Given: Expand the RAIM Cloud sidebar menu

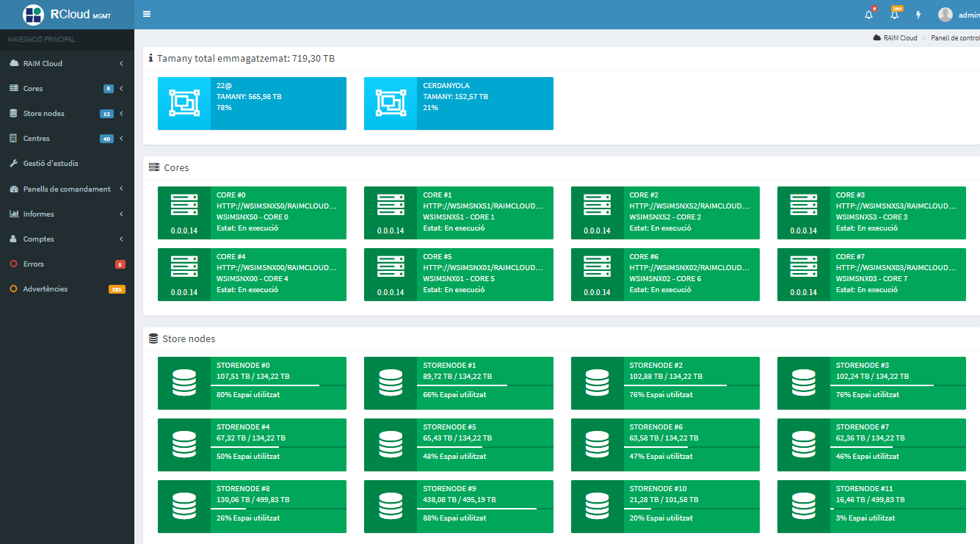Looking at the screenshot, I should point(66,64).
